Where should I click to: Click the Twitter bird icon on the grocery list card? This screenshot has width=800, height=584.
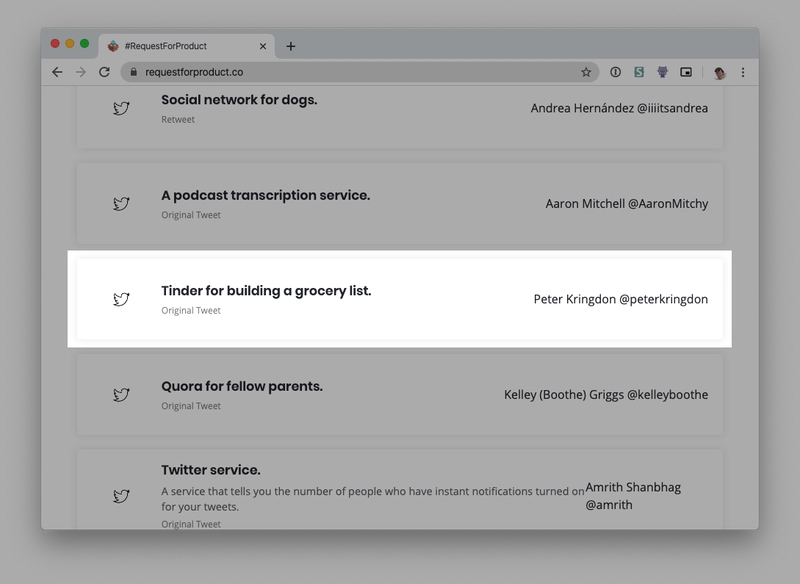(121, 299)
